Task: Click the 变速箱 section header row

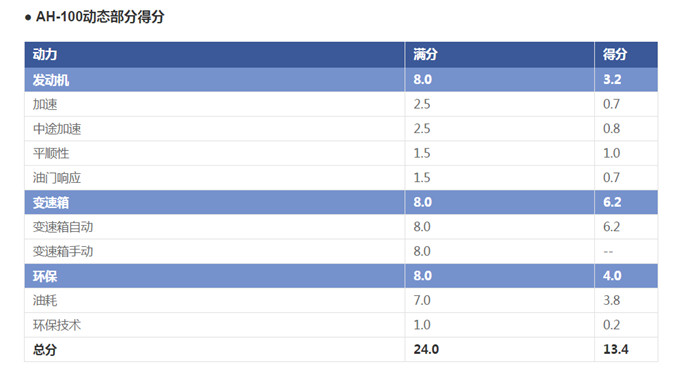Action: click(x=341, y=202)
